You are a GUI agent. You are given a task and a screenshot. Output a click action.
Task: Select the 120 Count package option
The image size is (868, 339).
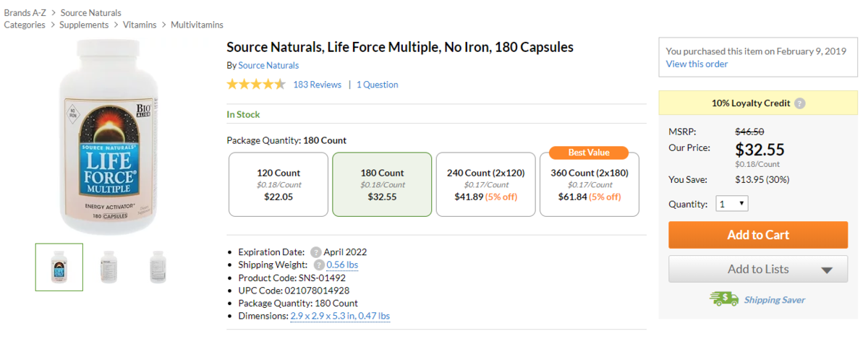pyautogui.click(x=278, y=184)
